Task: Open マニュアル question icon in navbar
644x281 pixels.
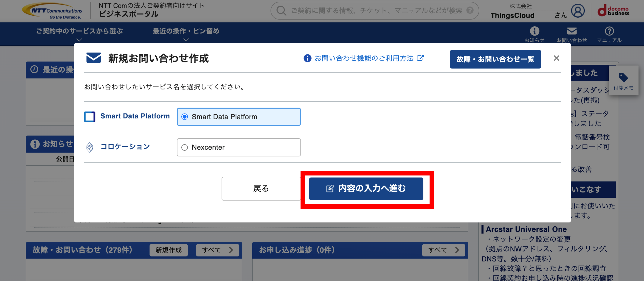Action: (x=609, y=31)
